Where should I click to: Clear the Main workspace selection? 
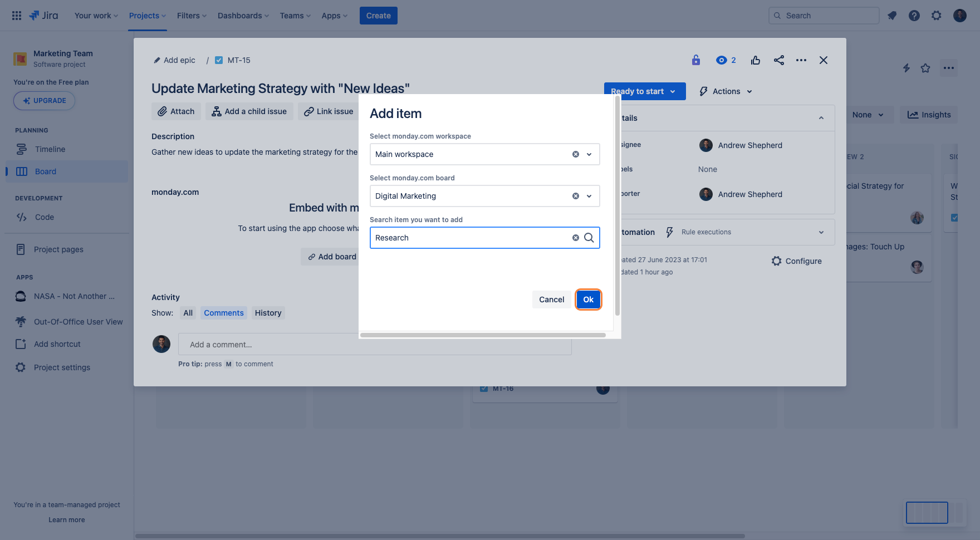pyautogui.click(x=576, y=154)
